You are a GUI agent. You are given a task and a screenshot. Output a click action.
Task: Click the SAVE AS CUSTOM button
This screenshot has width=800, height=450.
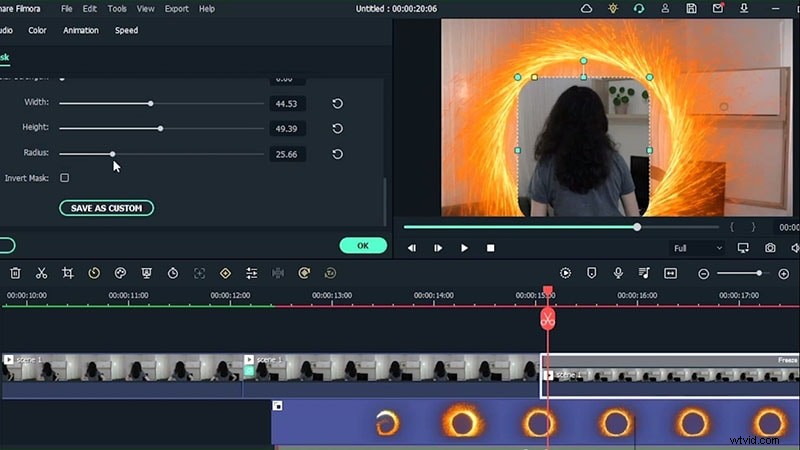(106, 208)
